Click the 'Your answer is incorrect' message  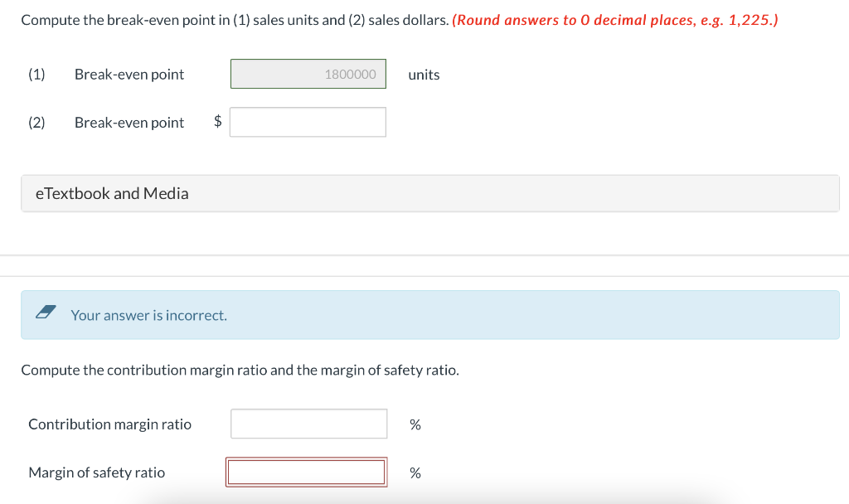pyautogui.click(x=149, y=315)
